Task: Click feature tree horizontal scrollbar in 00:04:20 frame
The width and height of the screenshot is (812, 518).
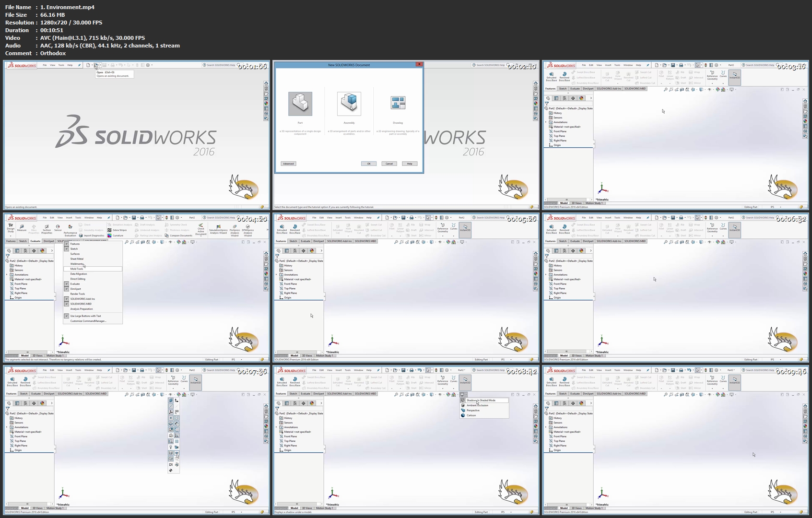Action: [x=29, y=352]
